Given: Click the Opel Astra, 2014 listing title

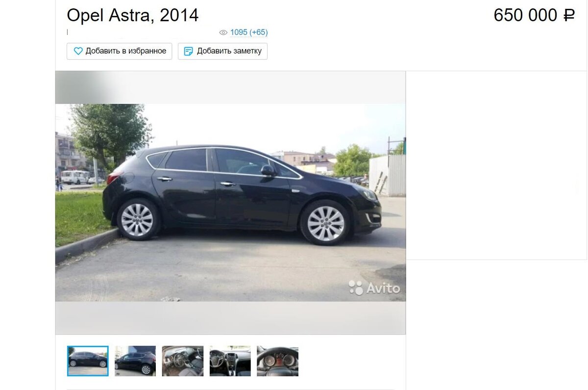Looking at the screenshot, I should [x=133, y=16].
